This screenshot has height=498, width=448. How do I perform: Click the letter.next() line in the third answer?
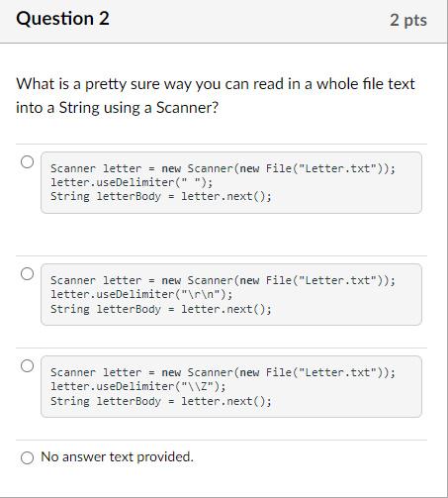click(x=161, y=401)
